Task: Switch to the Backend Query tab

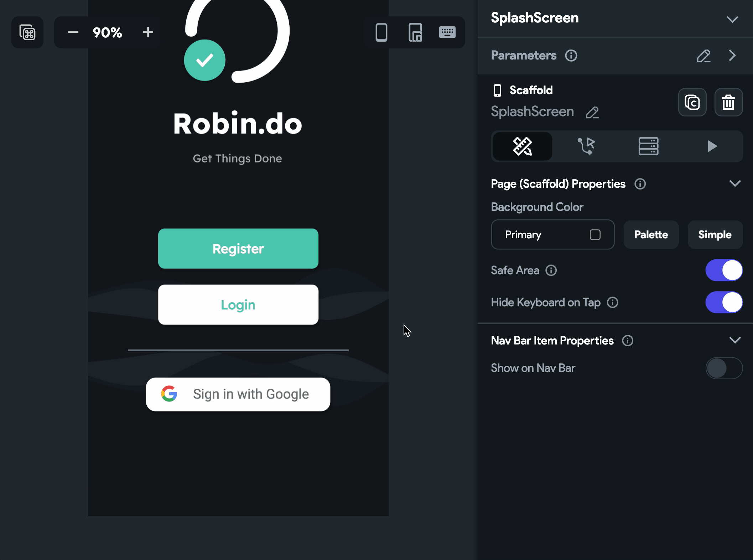Action: coord(648,146)
